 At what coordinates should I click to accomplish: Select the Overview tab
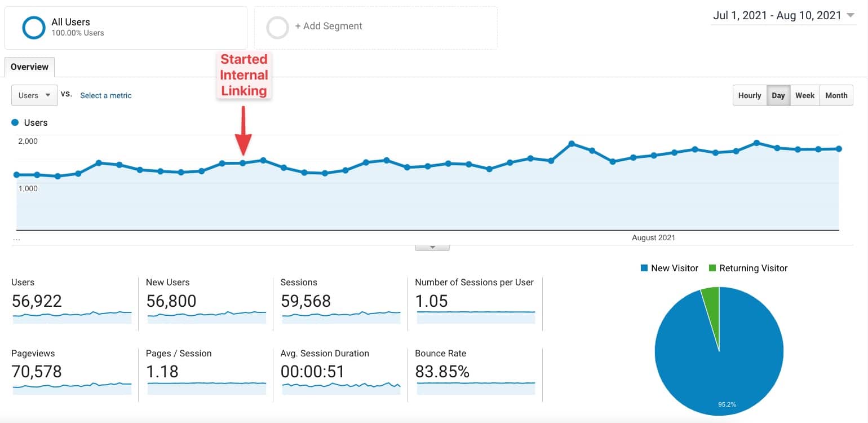(x=29, y=67)
